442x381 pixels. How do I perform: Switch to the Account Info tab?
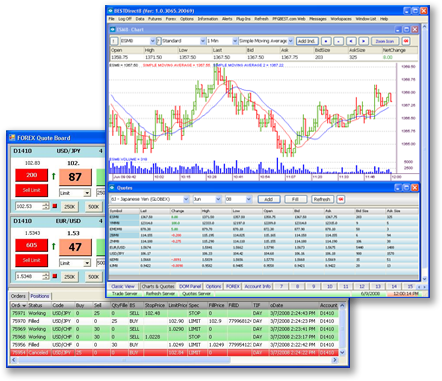pos(257,287)
